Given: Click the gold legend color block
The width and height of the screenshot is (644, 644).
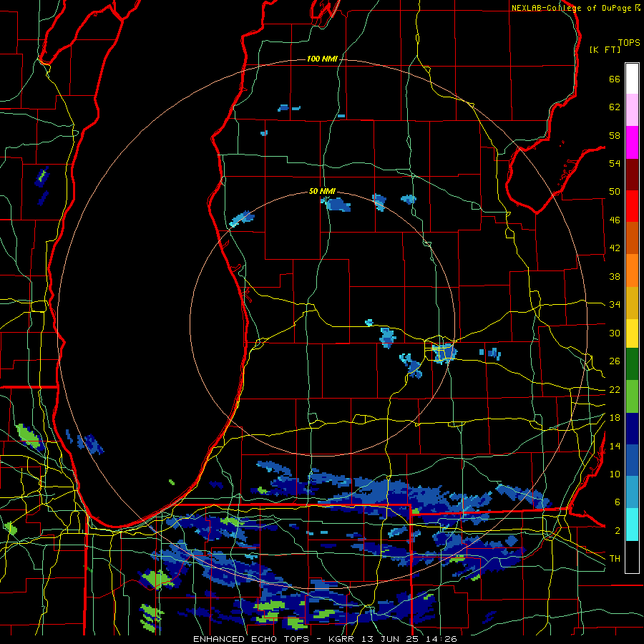Looking at the screenshot, I should 632,303.
